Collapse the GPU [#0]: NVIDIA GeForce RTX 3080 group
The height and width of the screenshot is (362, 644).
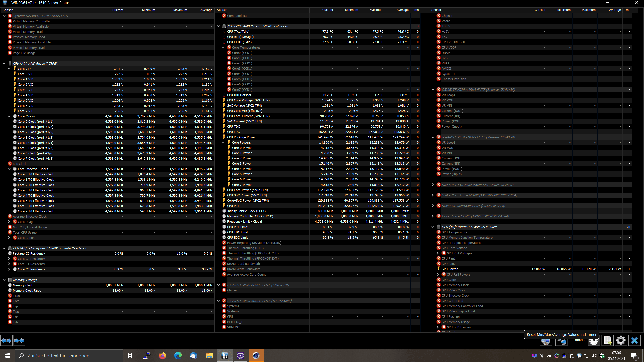pos(433,227)
